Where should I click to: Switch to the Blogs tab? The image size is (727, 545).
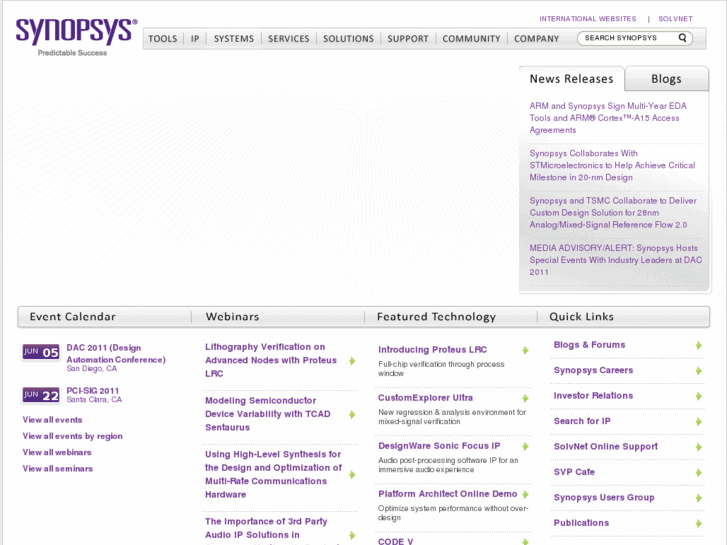click(x=666, y=79)
